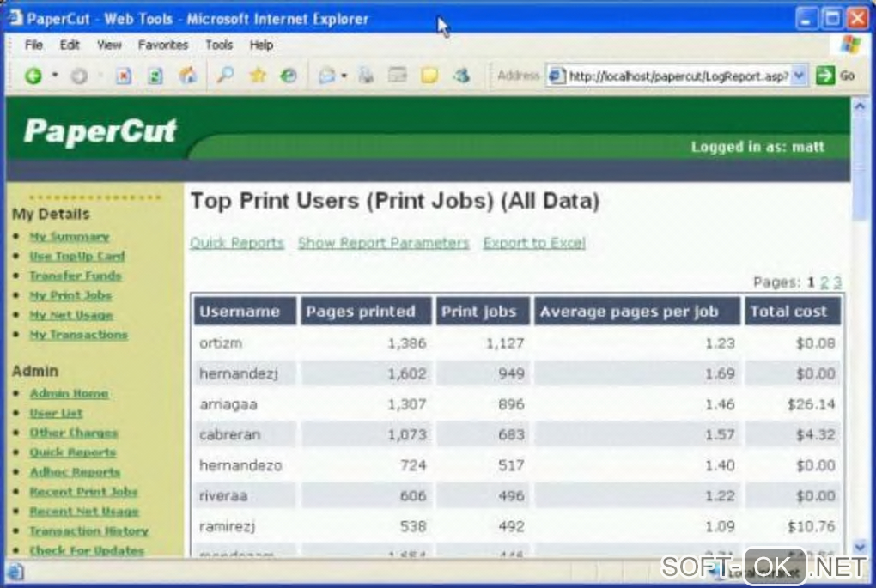Screen dimensions: 876x588
Task: Open Recent Print Jobs link
Action: (83, 491)
